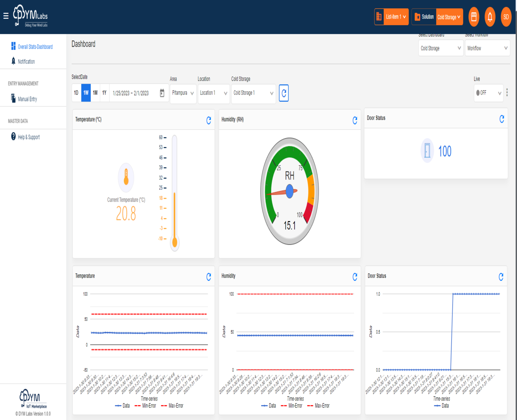This screenshot has width=517, height=420.
Task: Click the DYM IoT Marketplace footer logo
Action: point(33,399)
